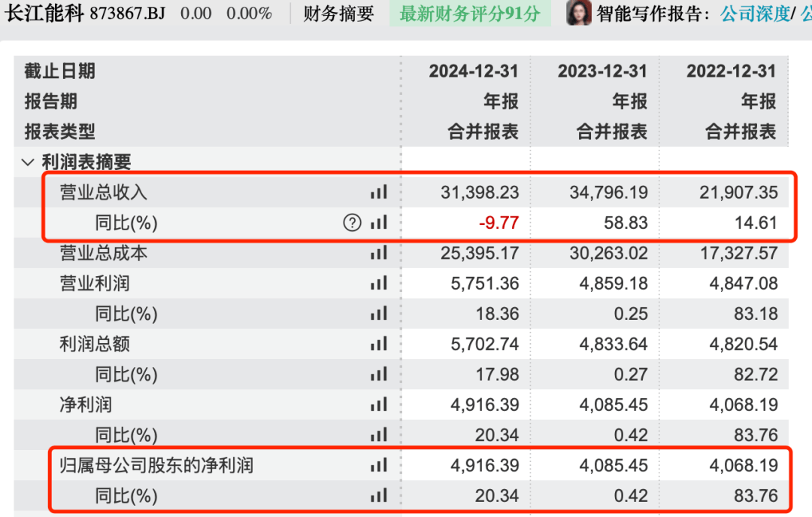Click help question mark beside 营业总收入 同比
812x517 pixels.
coord(352,223)
